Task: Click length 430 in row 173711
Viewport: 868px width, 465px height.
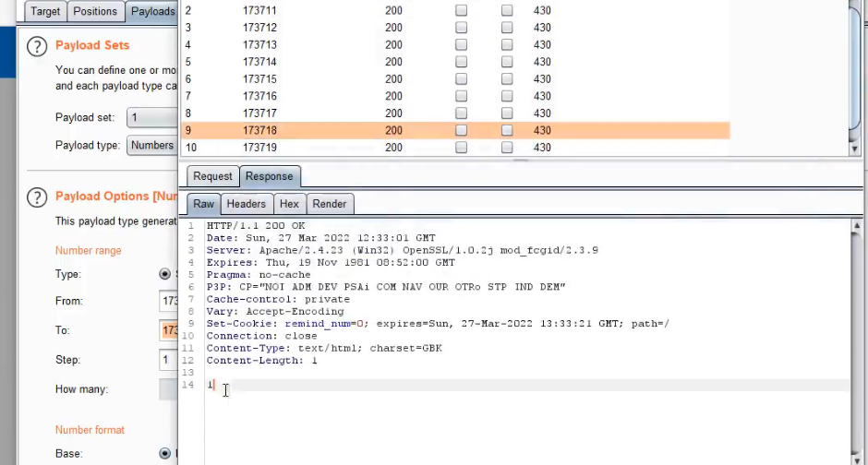Action: click(542, 10)
